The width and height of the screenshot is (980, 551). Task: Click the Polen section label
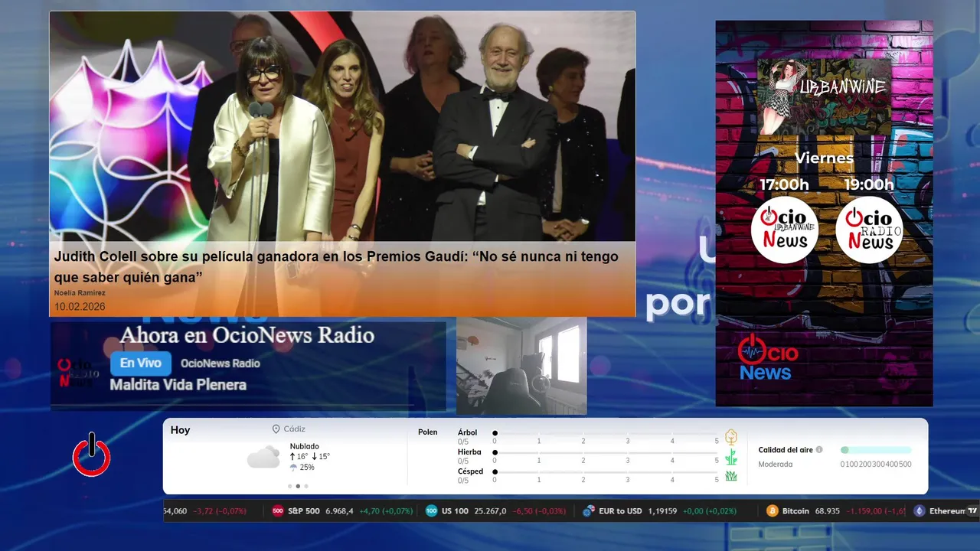point(428,432)
